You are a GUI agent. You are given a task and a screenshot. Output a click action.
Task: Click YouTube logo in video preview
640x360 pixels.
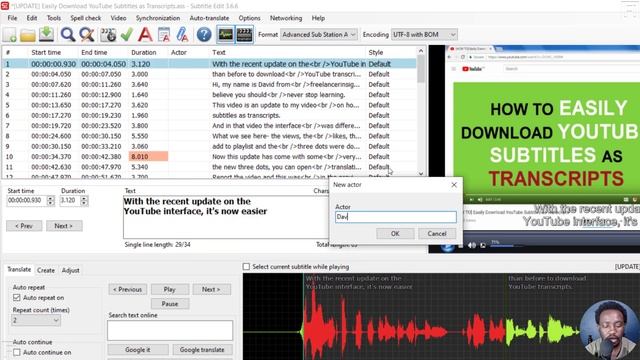click(x=472, y=69)
